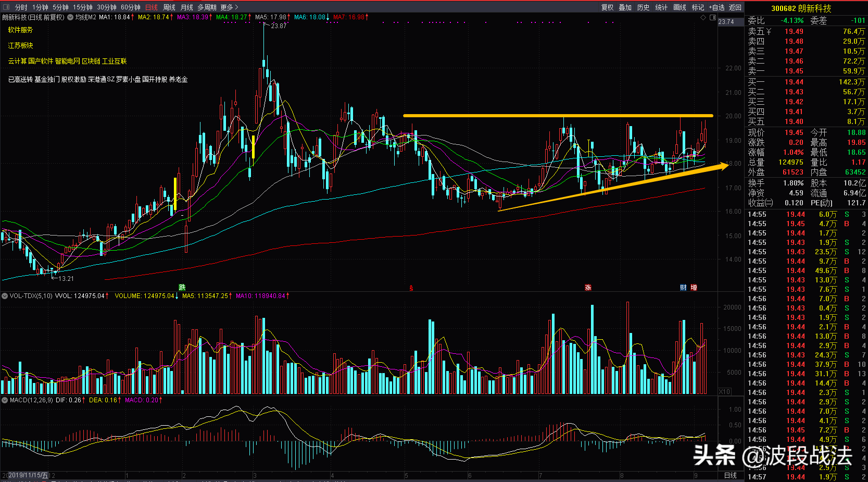
Task: Toggle the side panel square icon
Action: click(713, 17)
